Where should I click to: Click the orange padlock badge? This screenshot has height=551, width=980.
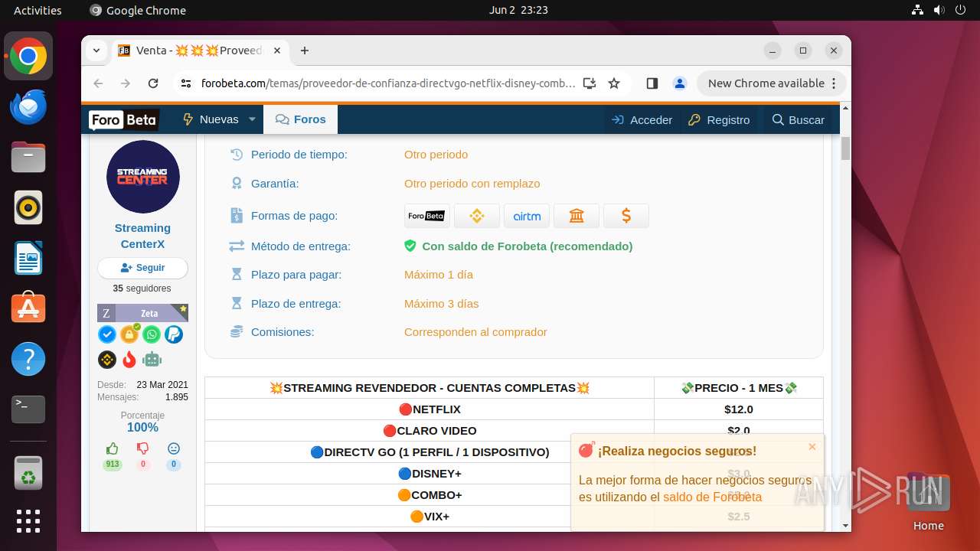(x=129, y=334)
